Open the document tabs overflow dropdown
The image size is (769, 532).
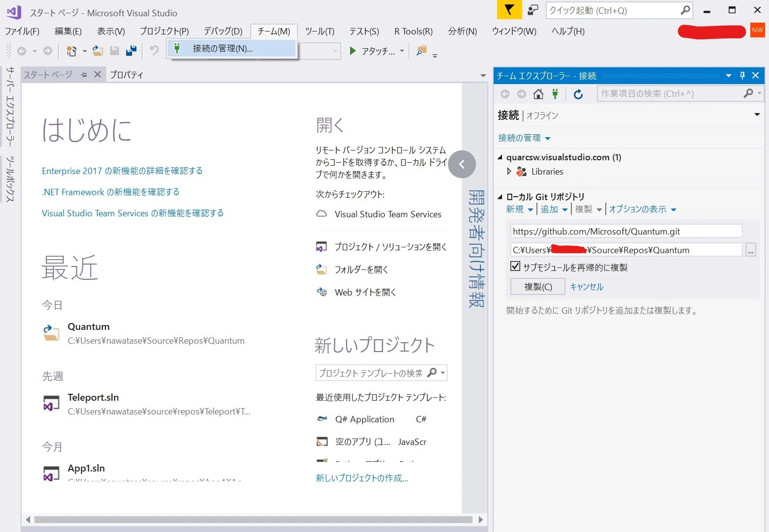pyautogui.click(x=483, y=75)
